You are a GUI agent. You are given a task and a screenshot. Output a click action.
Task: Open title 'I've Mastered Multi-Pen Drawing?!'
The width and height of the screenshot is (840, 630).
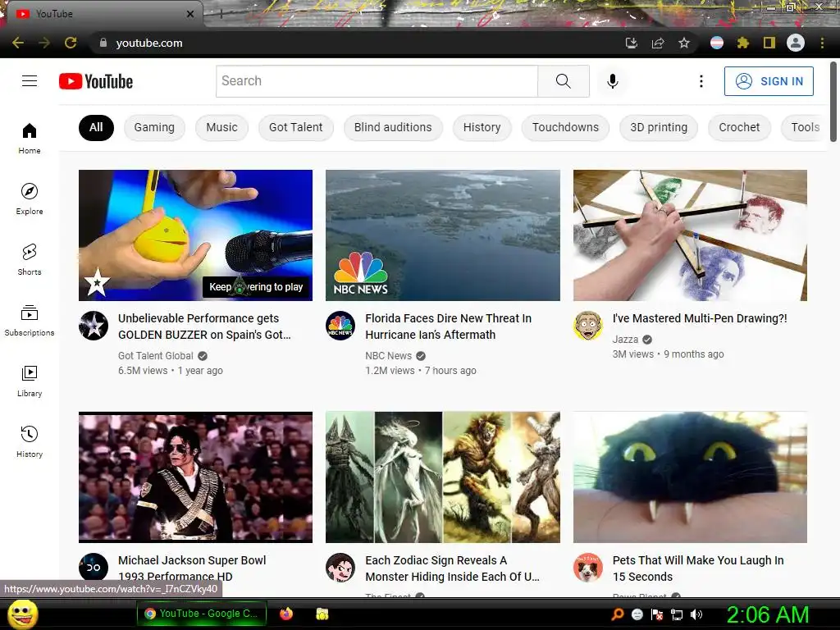[700, 318]
